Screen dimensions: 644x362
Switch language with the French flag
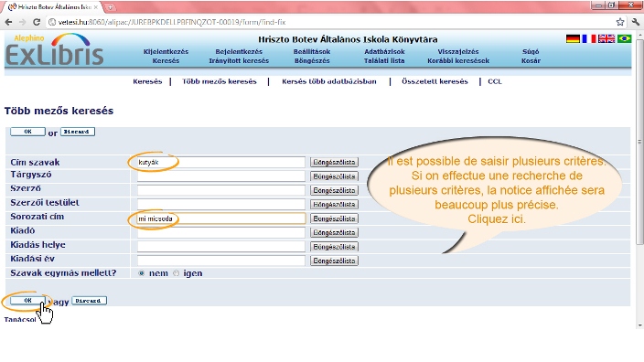588,38
